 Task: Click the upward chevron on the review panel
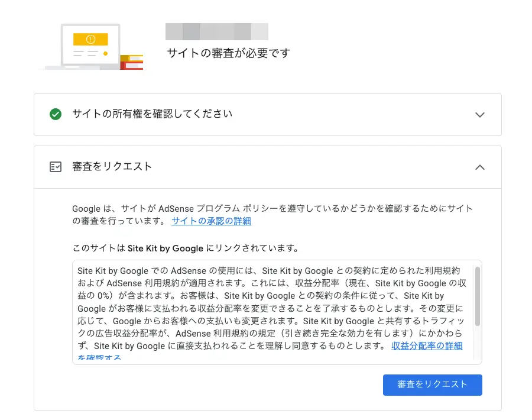pos(480,167)
